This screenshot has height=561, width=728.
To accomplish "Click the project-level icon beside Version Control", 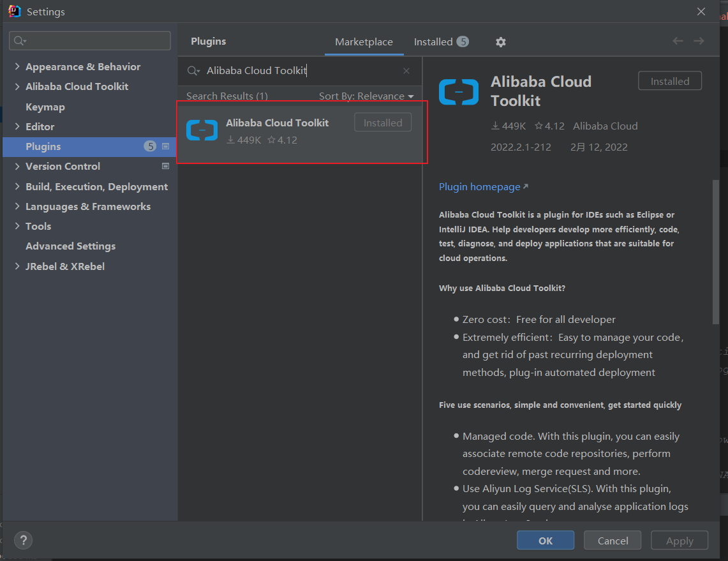I will pos(165,166).
